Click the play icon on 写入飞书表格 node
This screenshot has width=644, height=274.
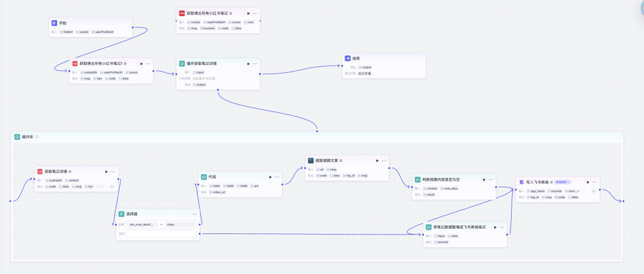[x=587, y=182]
